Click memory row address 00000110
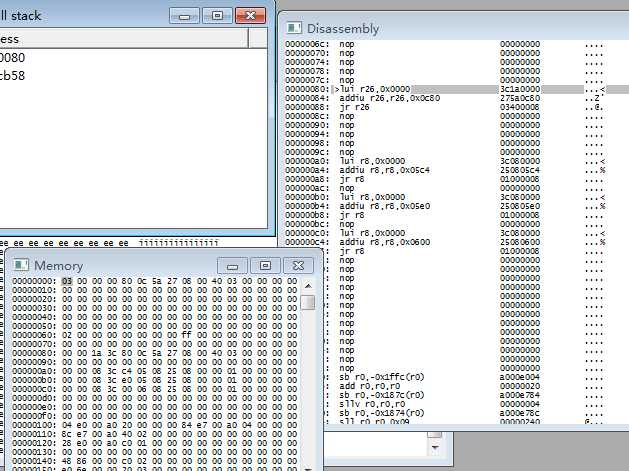This screenshot has height=471, width=629. click(34, 434)
